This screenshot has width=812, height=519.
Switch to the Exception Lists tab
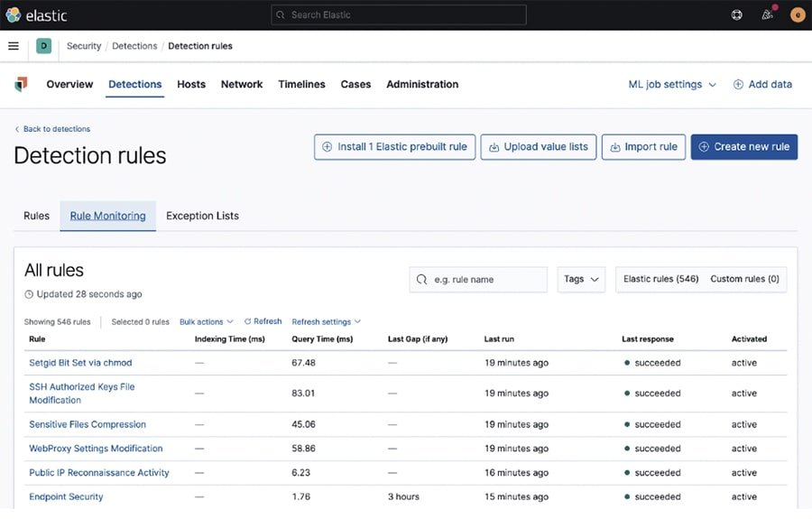point(202,216)
